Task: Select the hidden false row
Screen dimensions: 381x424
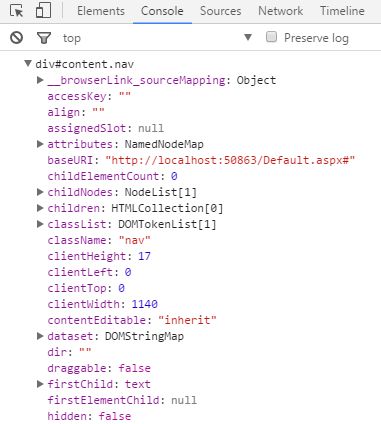Action: coord(89,416)
